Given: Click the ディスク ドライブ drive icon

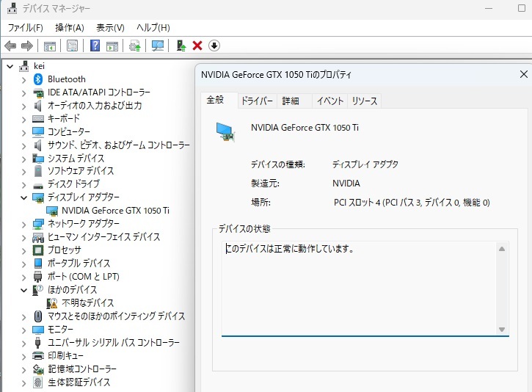Looking at the screenshot, I should click(38, 185).
